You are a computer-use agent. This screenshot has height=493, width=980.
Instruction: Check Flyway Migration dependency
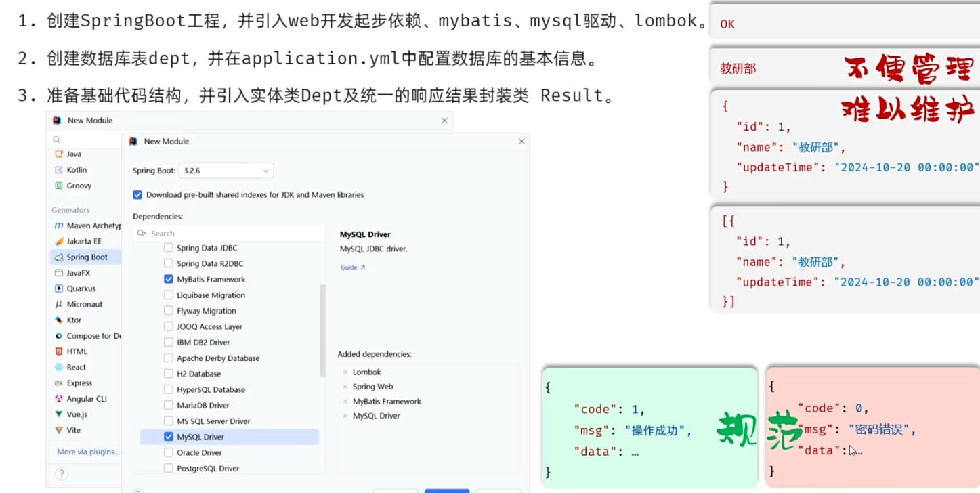pos(169,311)
